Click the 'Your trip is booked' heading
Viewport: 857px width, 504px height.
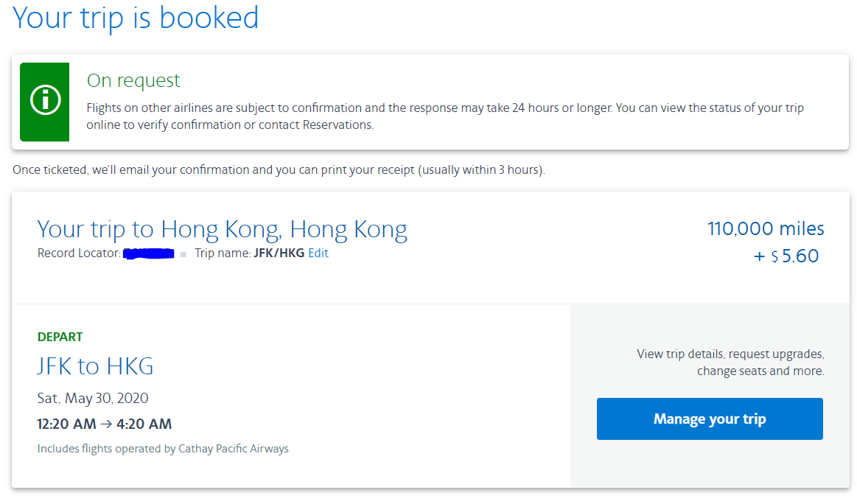point(136,18)
